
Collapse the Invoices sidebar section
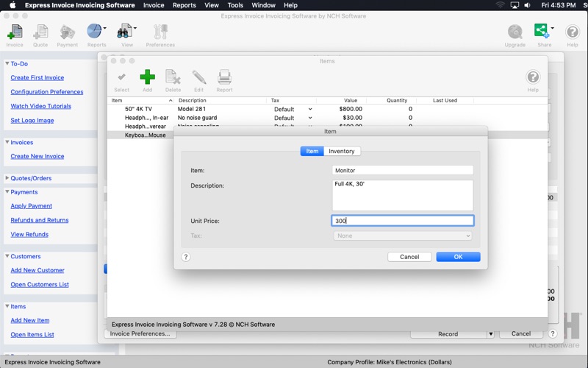pyautogui.click(x=7, y=142)
